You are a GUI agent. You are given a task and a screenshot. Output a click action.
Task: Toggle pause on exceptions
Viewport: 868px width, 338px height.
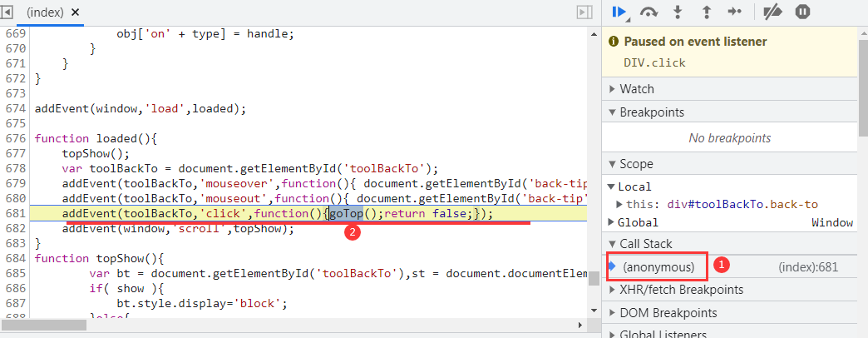802,12
